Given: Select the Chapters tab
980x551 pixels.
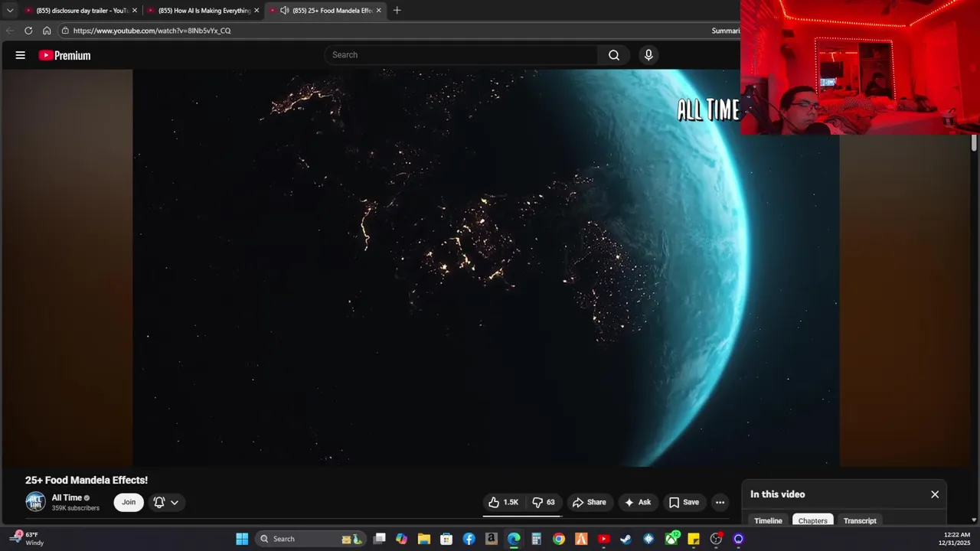Looking at the screenshot, I should point(813,520).
